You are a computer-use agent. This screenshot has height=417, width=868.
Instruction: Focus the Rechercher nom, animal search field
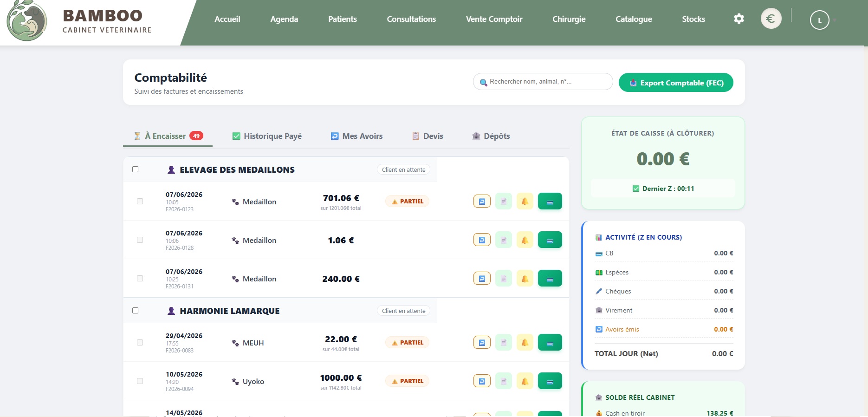click(543, 82)
